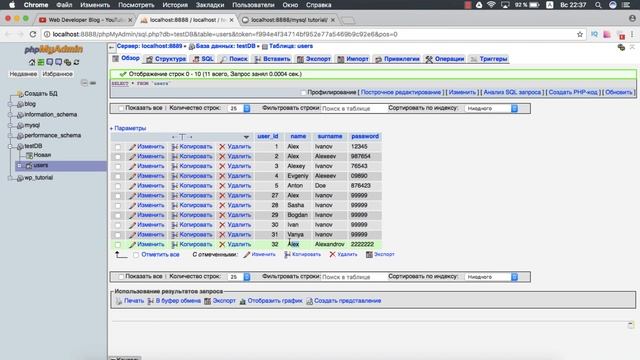Open the column options arrow in the table header

click(x=246, y=137)
